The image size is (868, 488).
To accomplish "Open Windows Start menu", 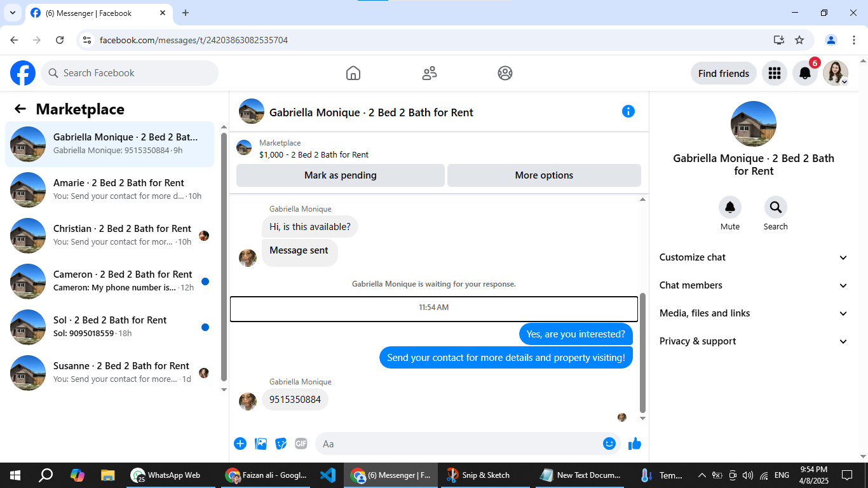I will coord(15,475).
